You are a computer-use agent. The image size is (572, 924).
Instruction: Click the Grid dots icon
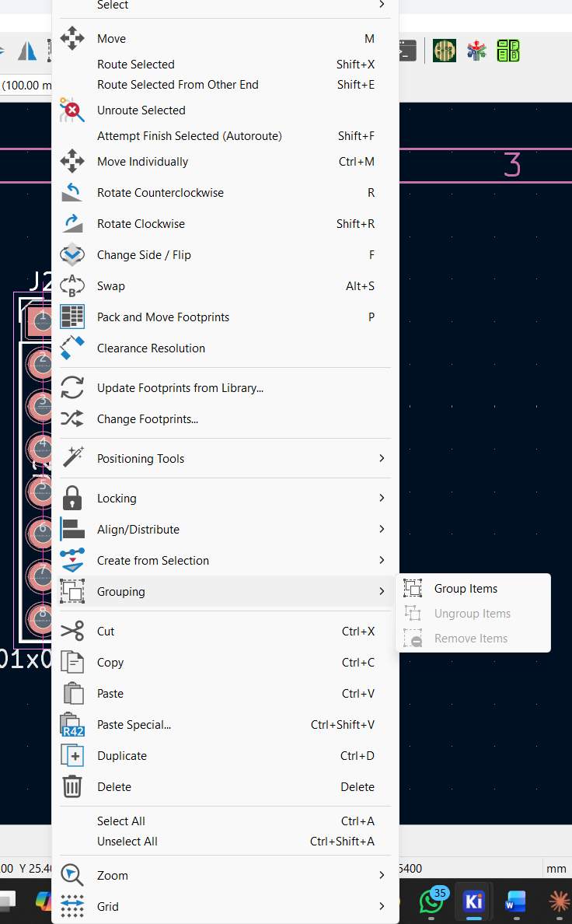click(x=71, y=906)
